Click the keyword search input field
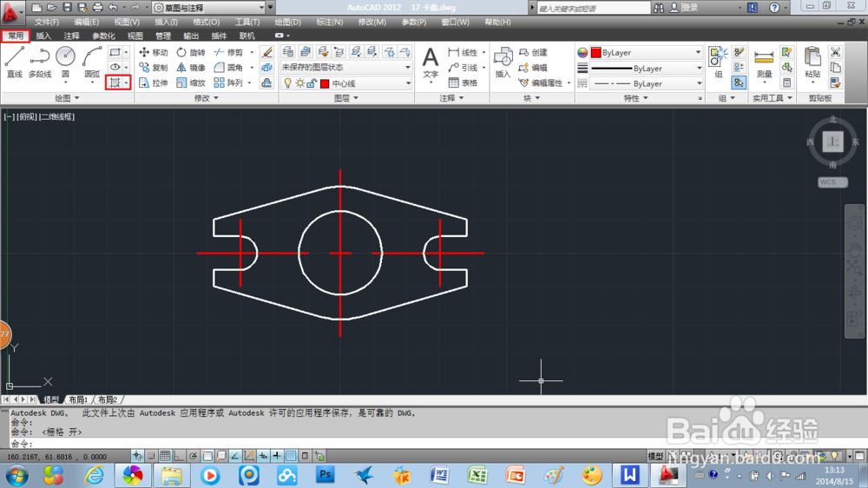 point(594,8)
